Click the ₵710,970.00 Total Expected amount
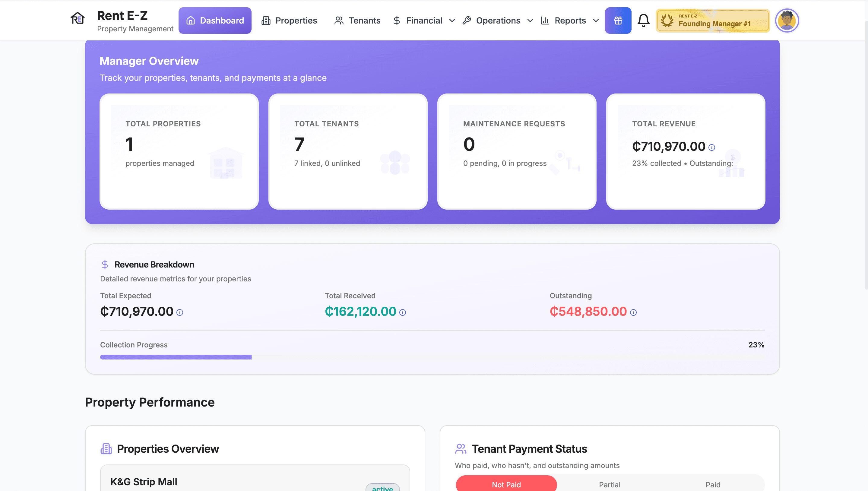 [x=137, y=312]
